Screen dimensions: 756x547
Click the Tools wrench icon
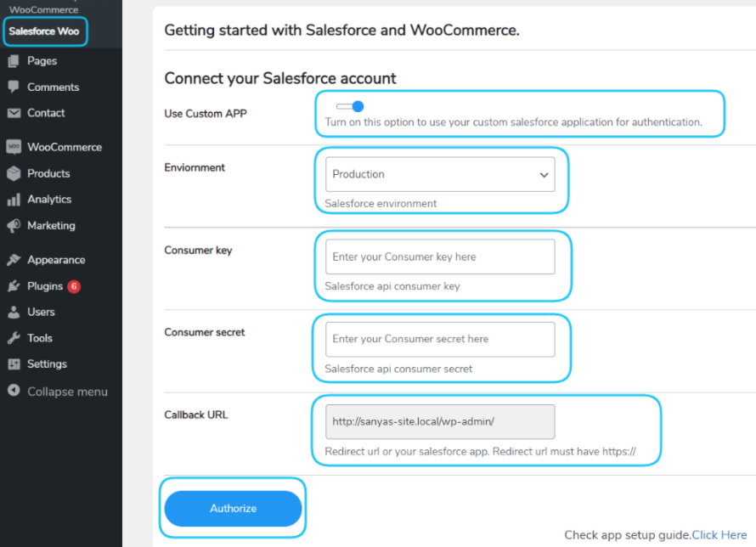tap(14, 338)
